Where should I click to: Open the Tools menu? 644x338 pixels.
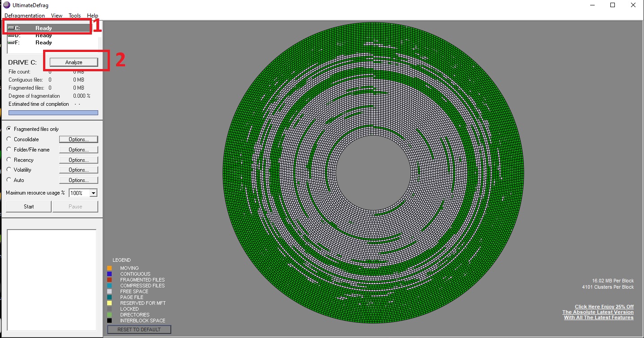(x=74, y=16)
